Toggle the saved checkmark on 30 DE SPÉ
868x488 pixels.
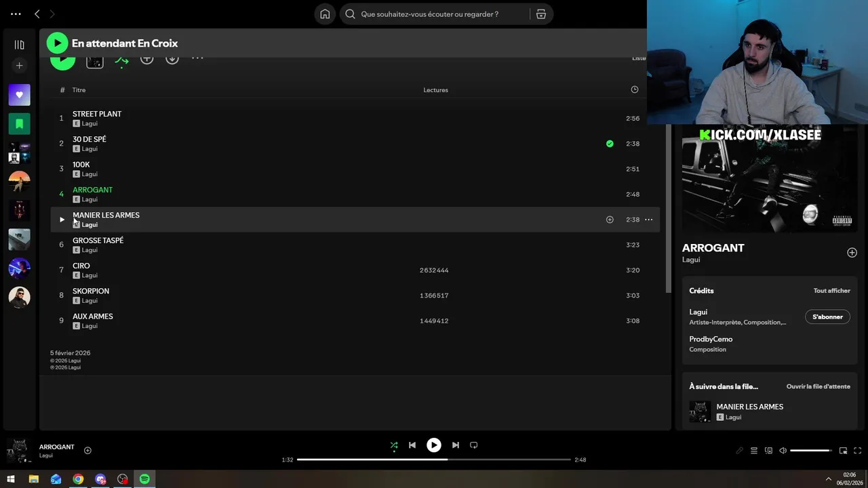(610, 144)
